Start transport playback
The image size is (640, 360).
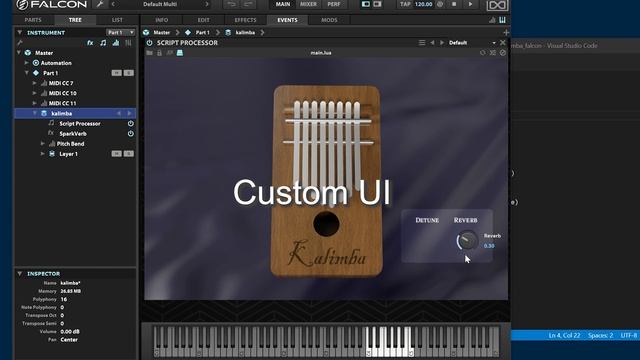pos(470,4)
